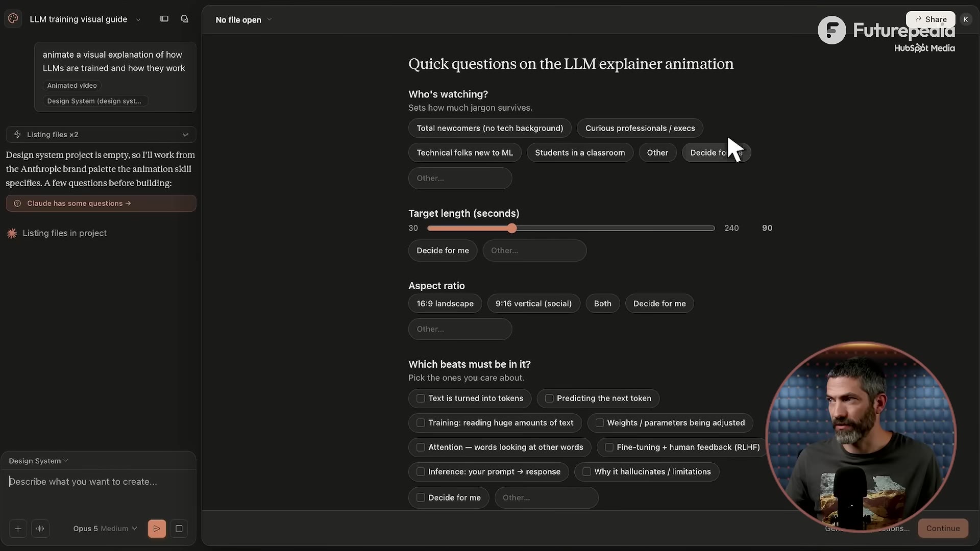Viewport: 980px width, 551px height.
Task: Click the target length slider handle
Action: pos(512,228)
